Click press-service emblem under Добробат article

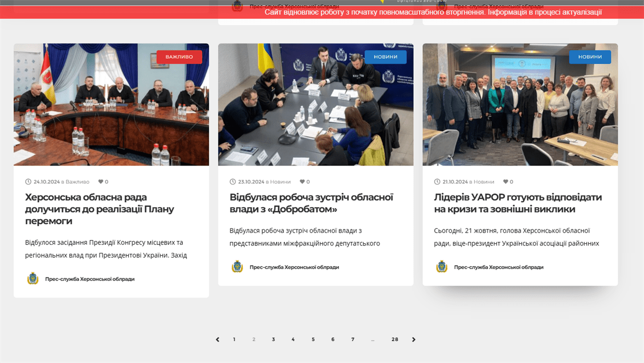[x=237, y=267]
